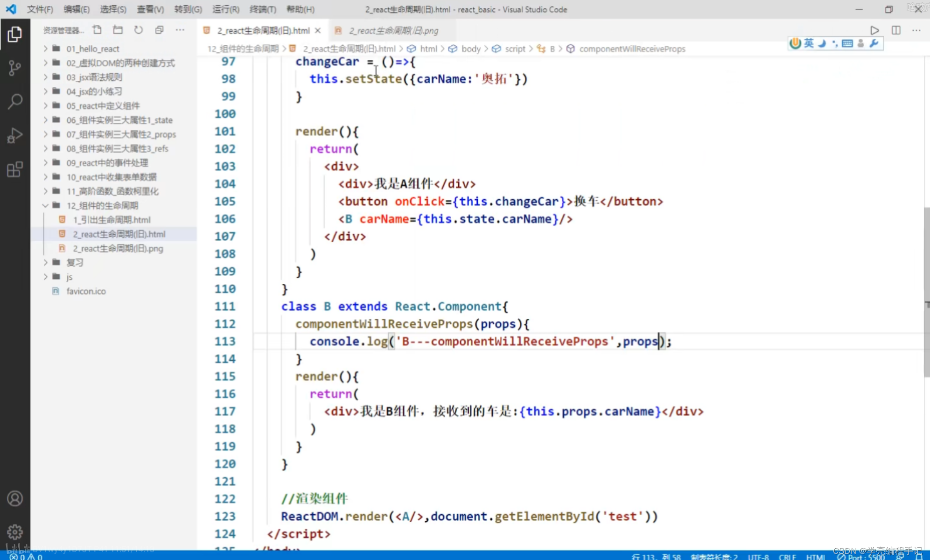Open the Manage gear settings icon
The width and height of the screenshot is (930, 560).
(x=14, y=532)
